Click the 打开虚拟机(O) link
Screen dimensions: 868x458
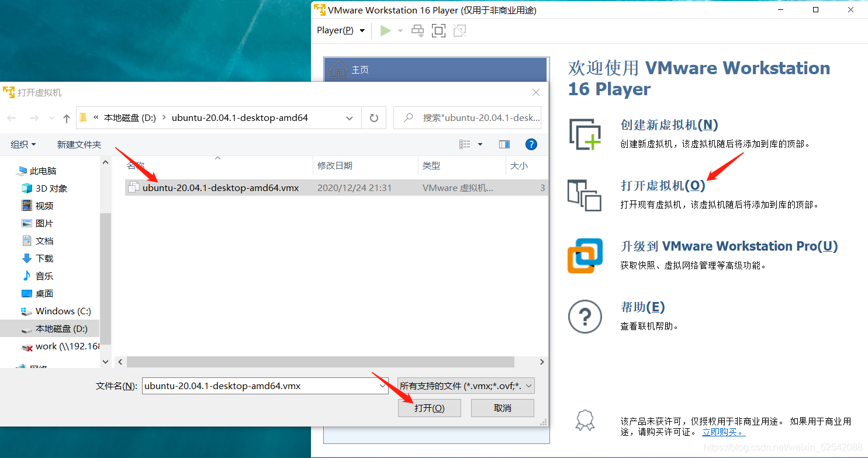(x=663, y=185)
